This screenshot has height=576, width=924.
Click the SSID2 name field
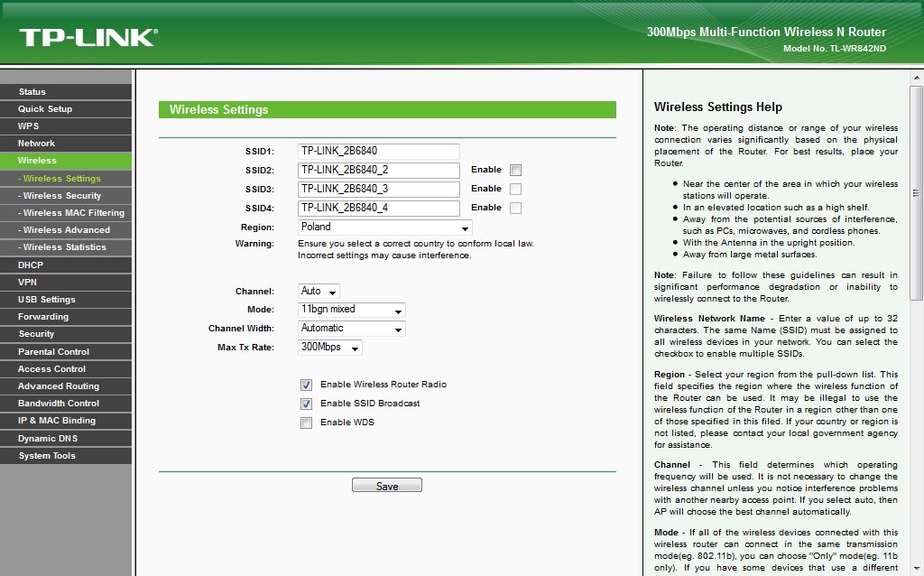click(x=378, y=170)
